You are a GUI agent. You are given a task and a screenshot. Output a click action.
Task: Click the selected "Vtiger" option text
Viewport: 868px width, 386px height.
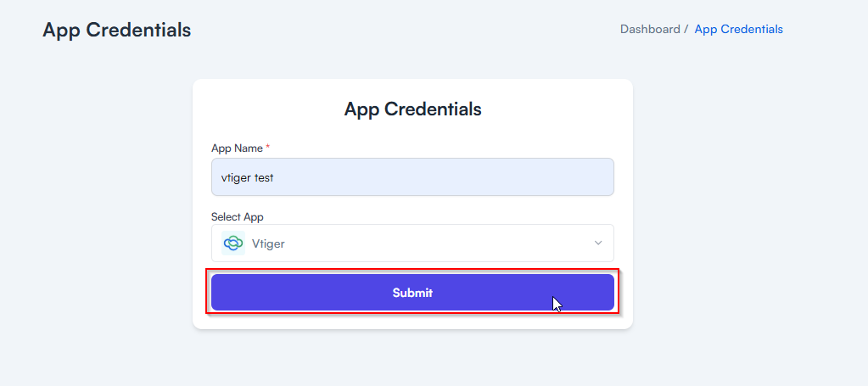pyautogui.click(x=268, y=243)
